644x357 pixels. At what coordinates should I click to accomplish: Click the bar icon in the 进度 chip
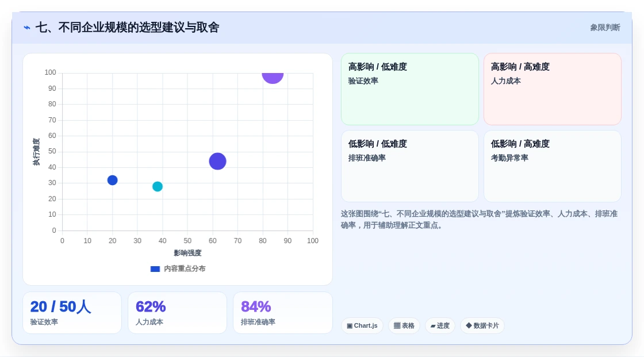[x=433, y=326]
